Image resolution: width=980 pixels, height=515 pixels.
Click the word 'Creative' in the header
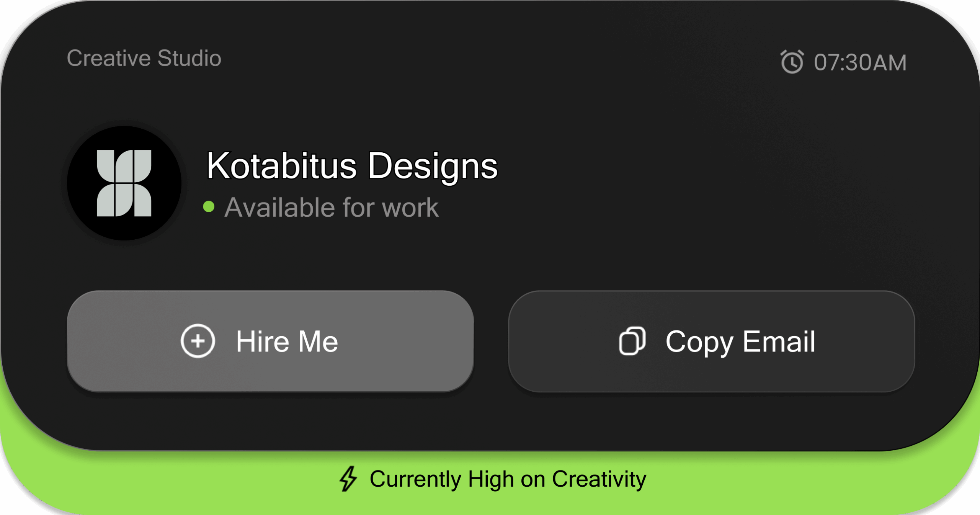[x=109, y=58]
